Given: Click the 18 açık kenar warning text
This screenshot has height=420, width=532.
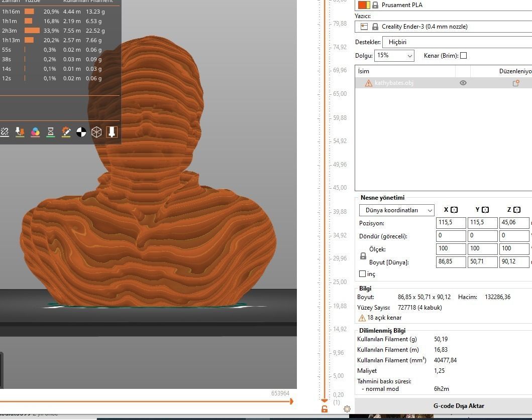Looking at the screenshot, I should [384, 318].
